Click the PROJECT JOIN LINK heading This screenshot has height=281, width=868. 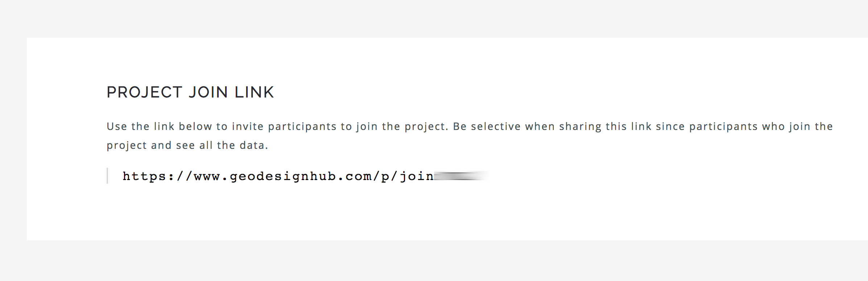[x=190, y=92]
